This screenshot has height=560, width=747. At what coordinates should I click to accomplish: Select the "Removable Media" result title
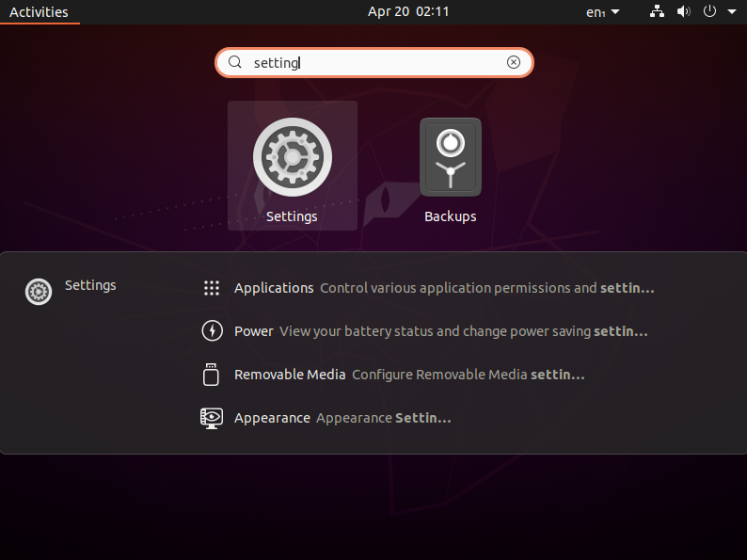point(290,375)
